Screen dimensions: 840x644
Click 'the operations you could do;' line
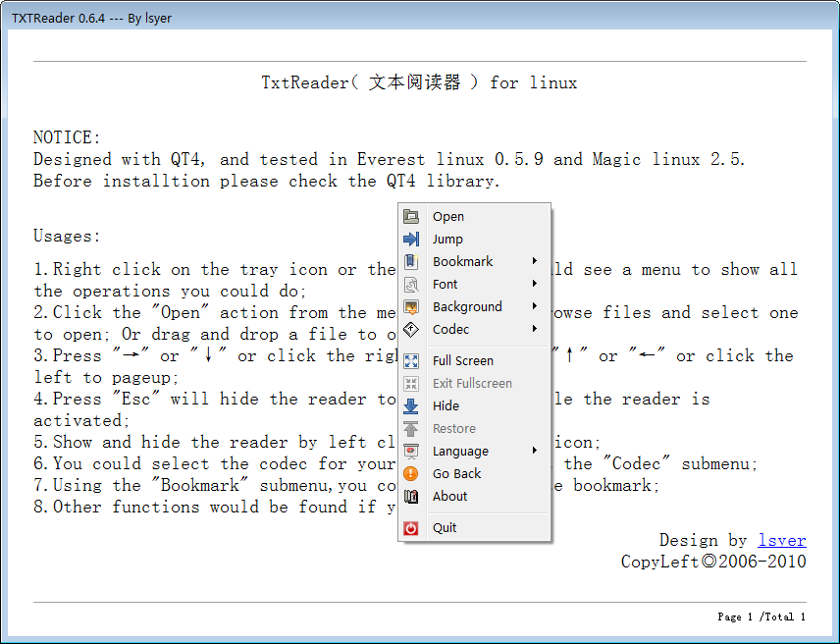[170, 291]
